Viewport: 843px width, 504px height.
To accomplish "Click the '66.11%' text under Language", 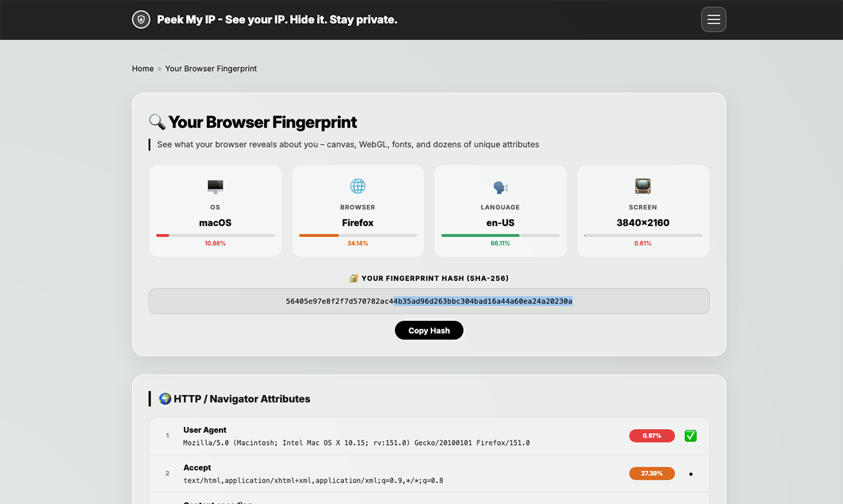I will click(500, 243).
